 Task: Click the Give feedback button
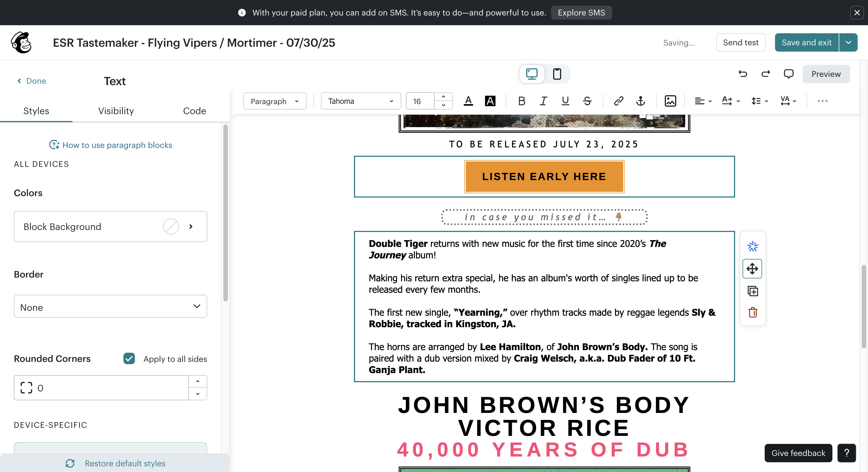coord(798,453)
